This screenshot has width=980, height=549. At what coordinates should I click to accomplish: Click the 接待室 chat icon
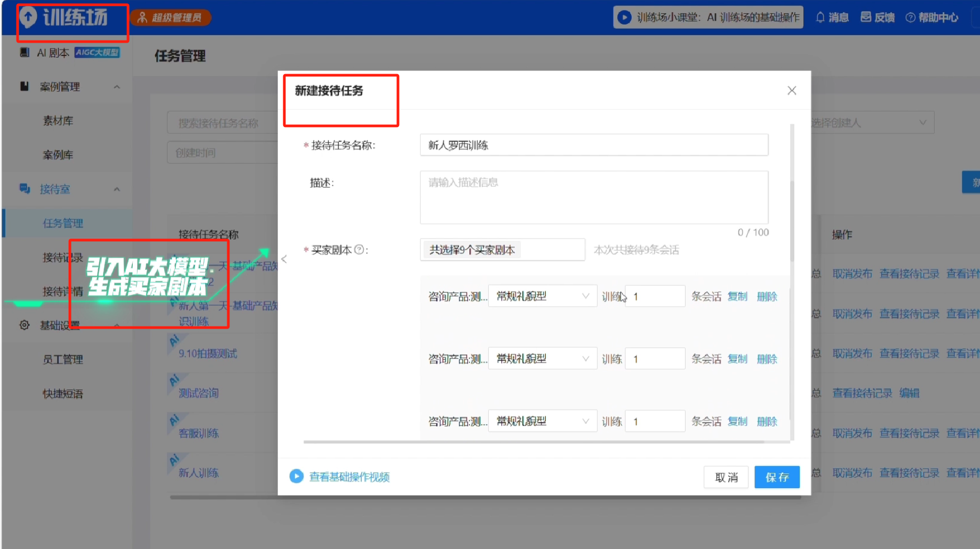click(25, 188)
